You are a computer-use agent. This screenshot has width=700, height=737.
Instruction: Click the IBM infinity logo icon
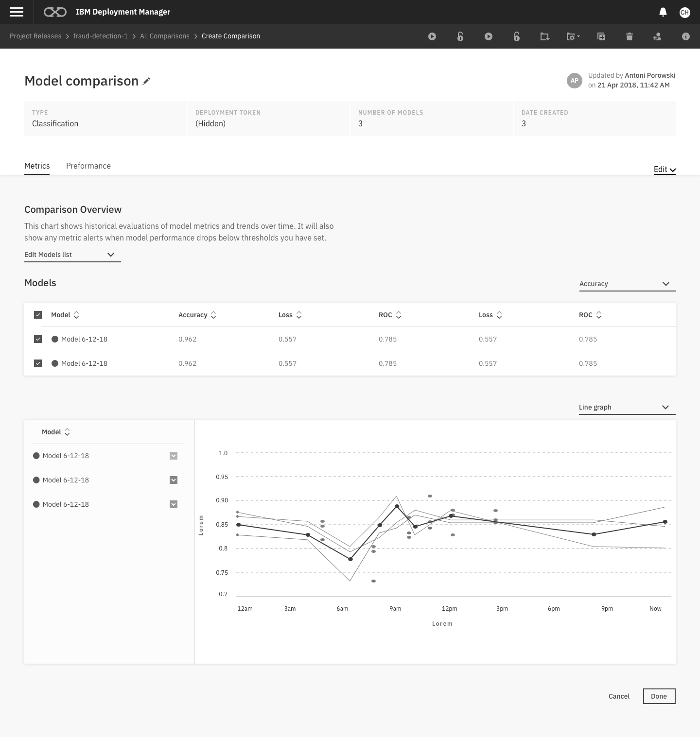pos(55,12)
